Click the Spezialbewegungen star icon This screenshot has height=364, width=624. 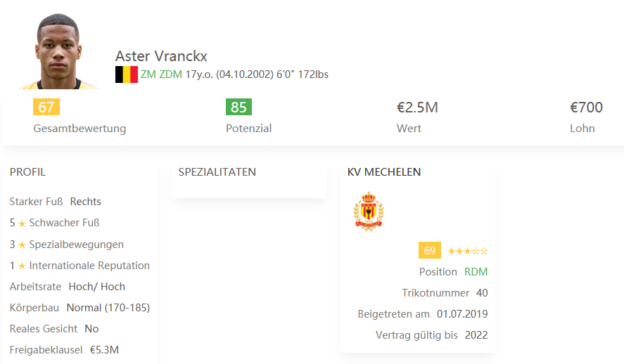tap(22, 245)
